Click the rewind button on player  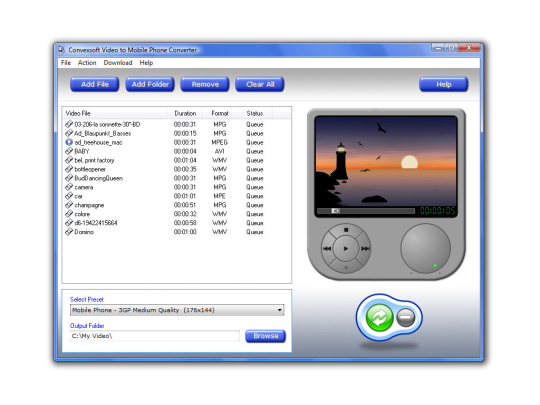click(327, 248)
